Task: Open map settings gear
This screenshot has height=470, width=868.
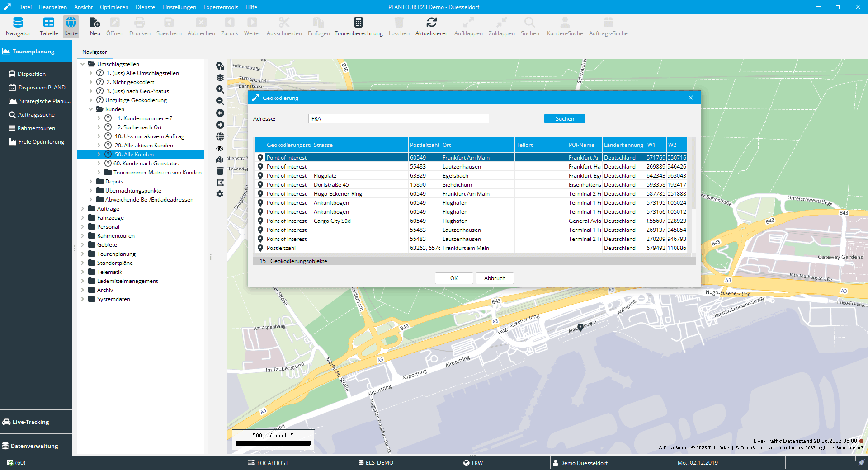Action: tap(220, 194)
